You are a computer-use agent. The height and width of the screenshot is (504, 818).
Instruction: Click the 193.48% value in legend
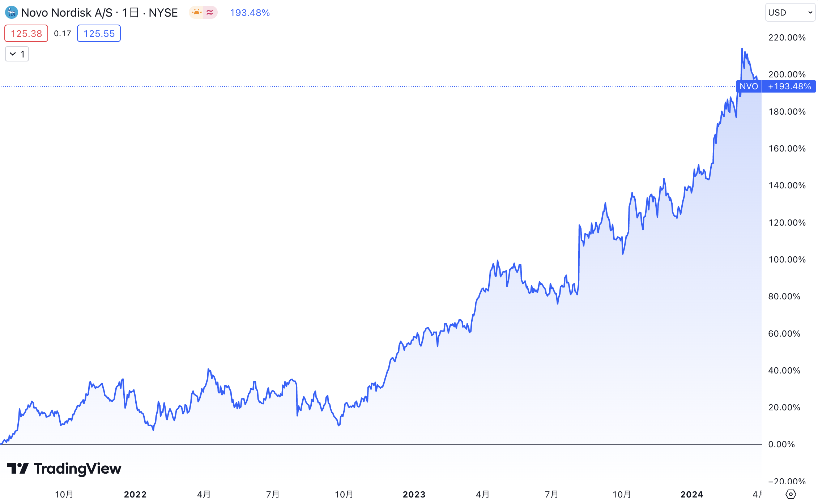250,13
